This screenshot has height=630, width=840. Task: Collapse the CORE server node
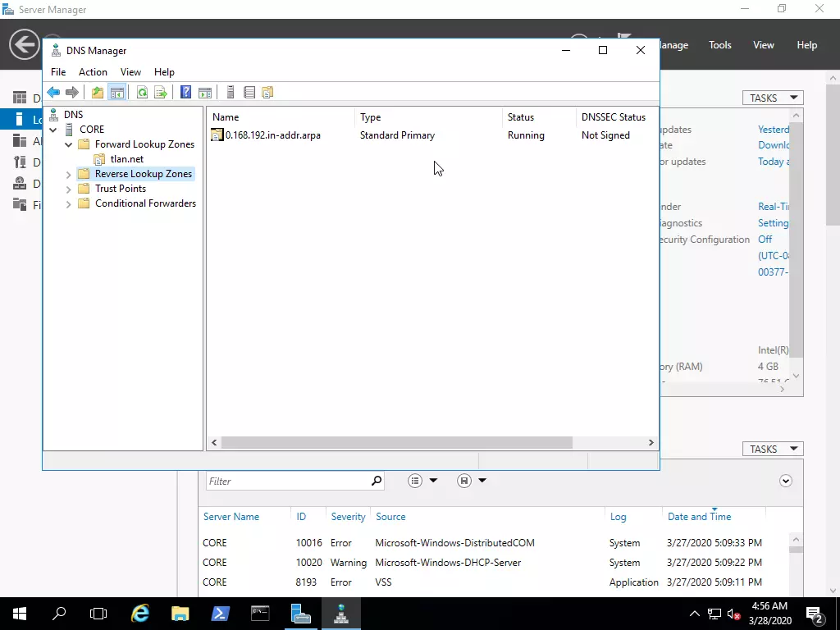tap(53, 130)
